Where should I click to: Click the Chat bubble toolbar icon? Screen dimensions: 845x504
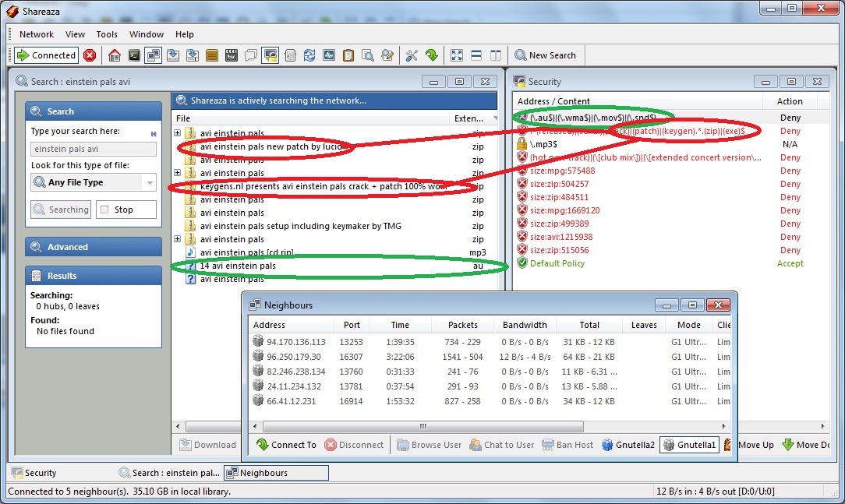(x=251, y=55)
